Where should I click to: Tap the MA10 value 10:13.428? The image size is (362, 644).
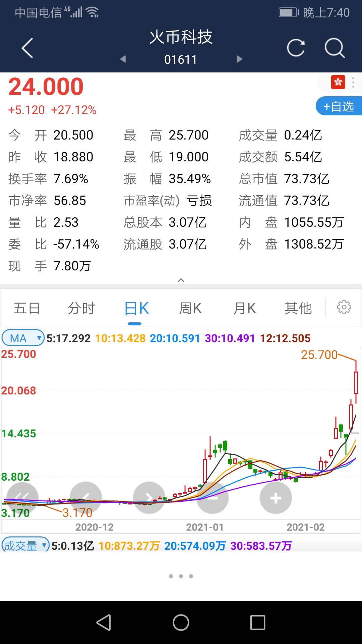tap(120, 338)
